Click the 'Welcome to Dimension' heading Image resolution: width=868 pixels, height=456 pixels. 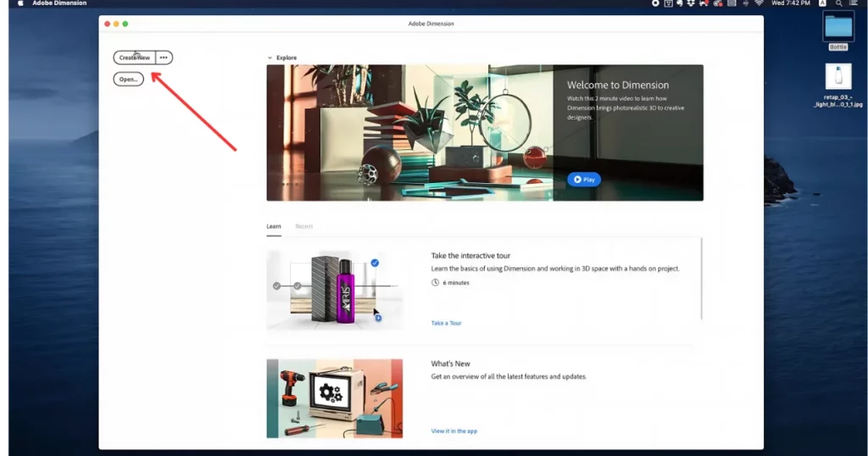pyautogui.click(x=618, y=86)
